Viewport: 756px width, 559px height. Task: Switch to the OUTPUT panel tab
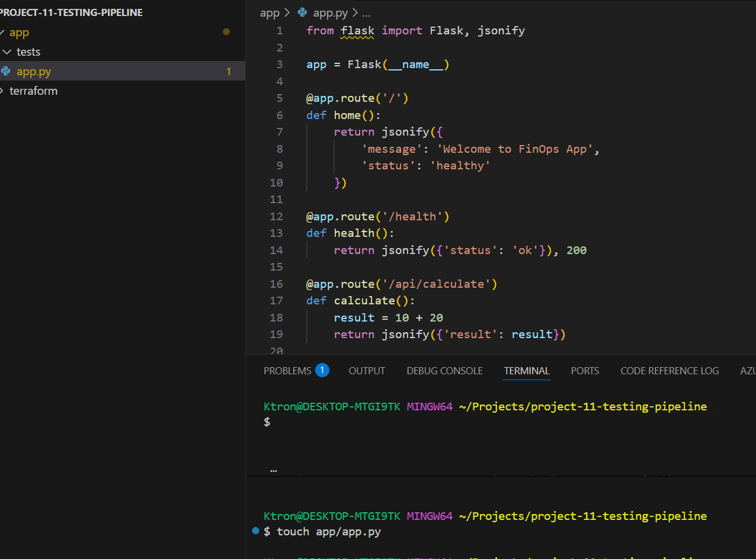(x=367, y=371)
